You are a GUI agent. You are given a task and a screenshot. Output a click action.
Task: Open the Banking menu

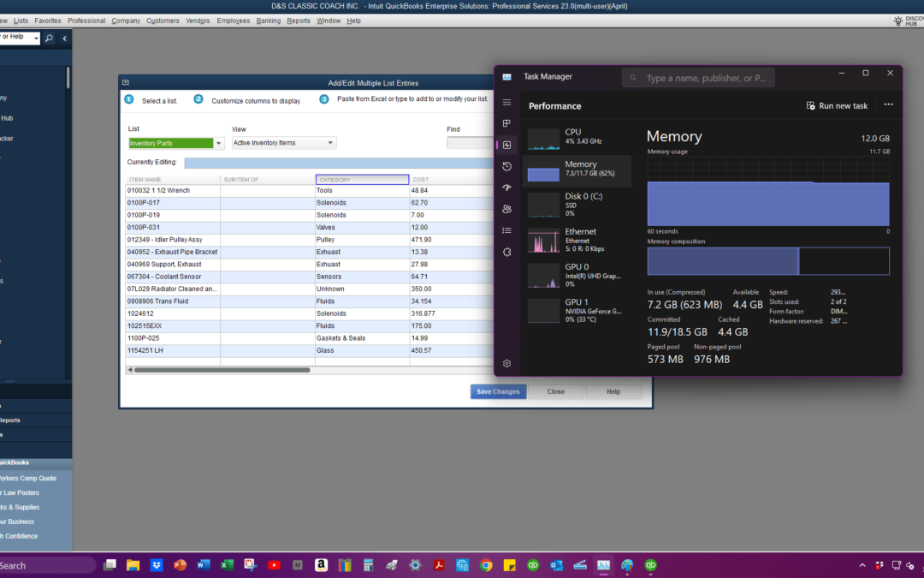pyautogui.click(x=268, y=21)
